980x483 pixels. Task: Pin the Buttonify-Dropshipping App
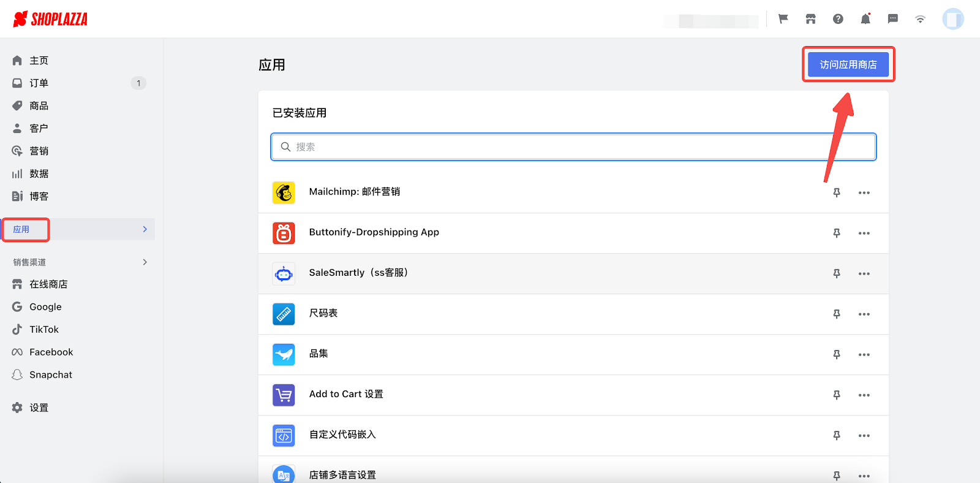tap(837, 233)
